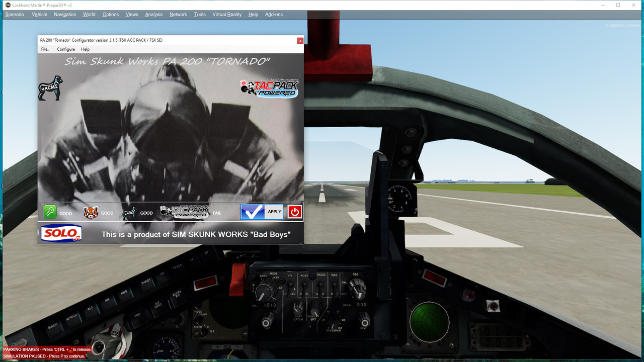
Task: Open the World menu
Action: point(89,15)
